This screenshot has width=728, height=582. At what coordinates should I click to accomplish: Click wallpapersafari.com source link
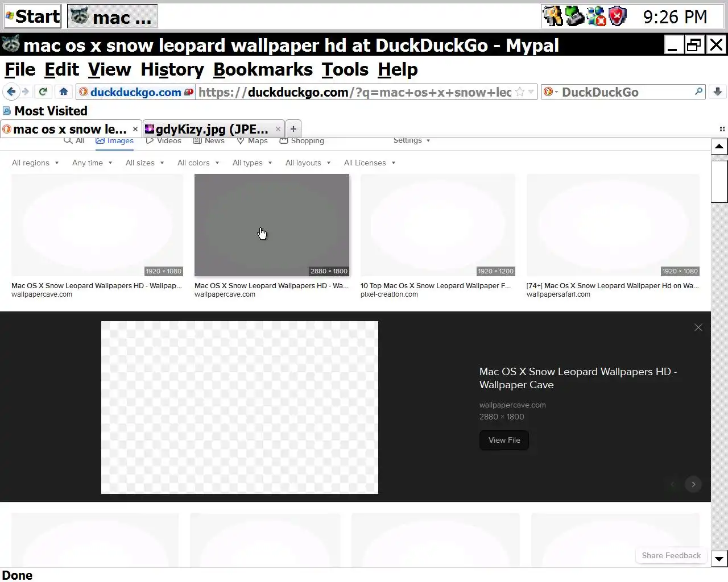(x=559, y=294)
